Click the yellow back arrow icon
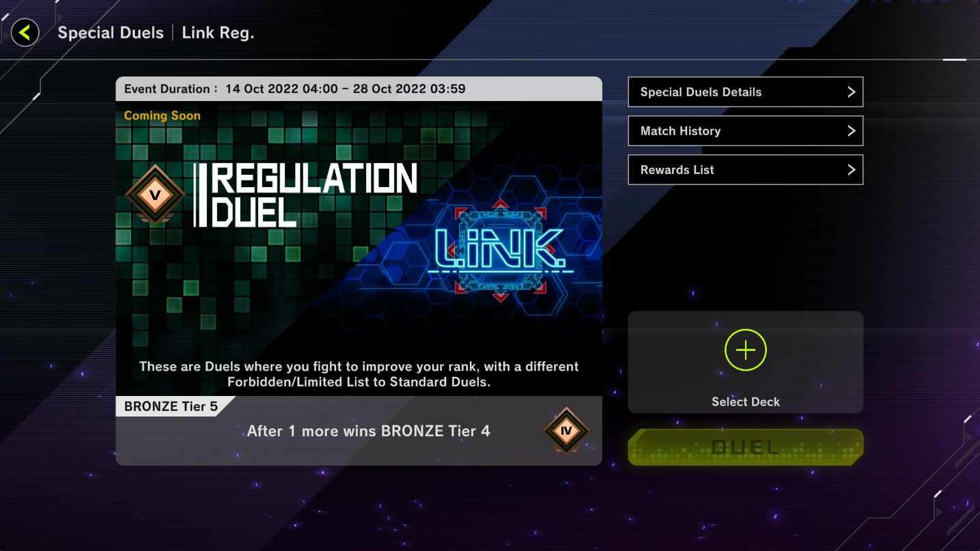The height and width of the screenshot is (551, 980). [25, 32]
